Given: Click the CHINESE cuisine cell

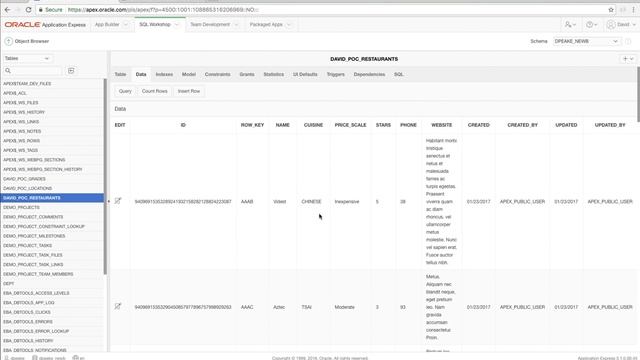Looking at the screenshot, I should (311, 202).
